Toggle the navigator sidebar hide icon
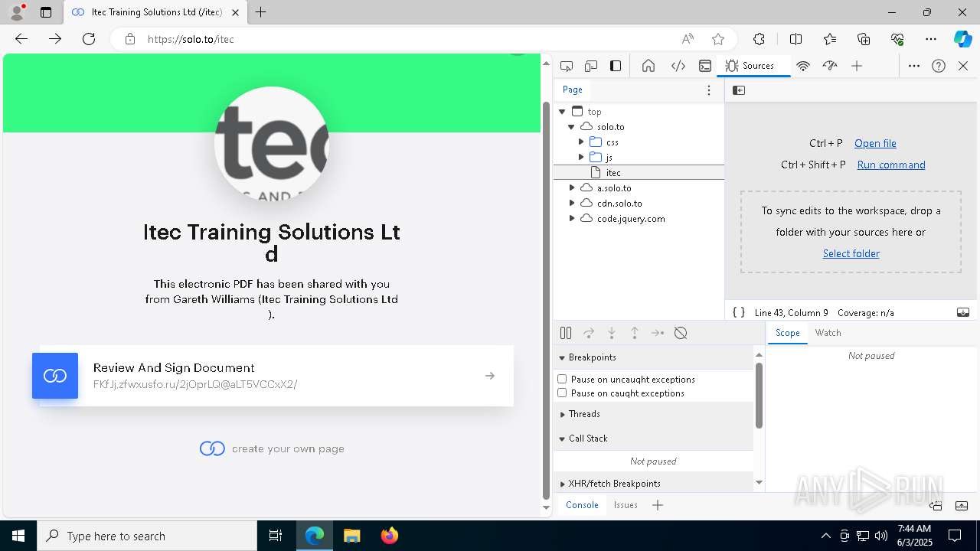Viewport: 980px width, 551px height. [739, 90]
